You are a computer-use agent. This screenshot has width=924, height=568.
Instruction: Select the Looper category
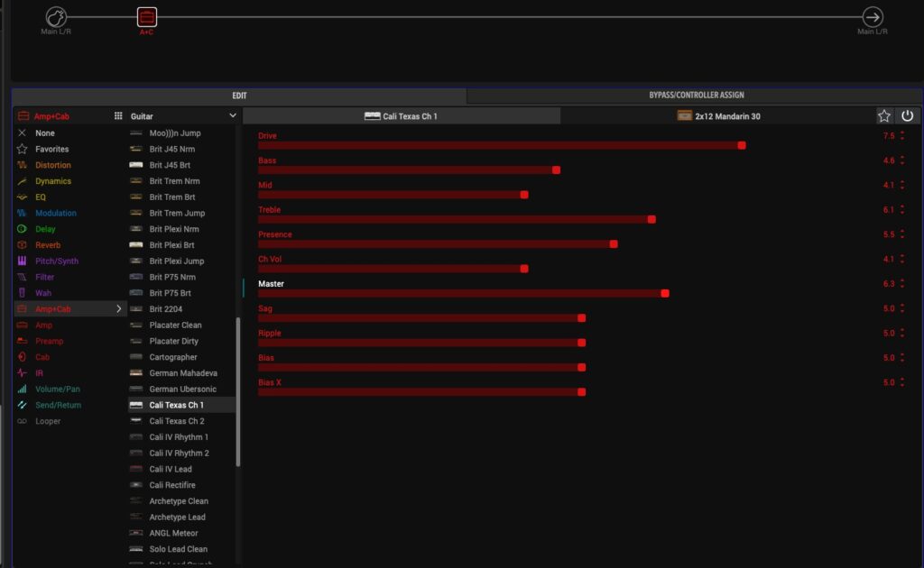pyautogui.click(x=47, y=421)
